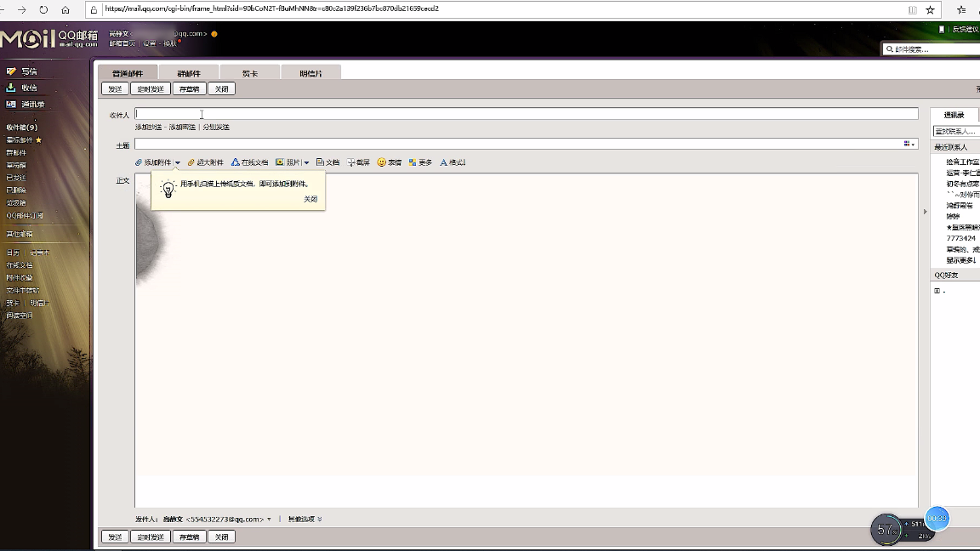Viewport: 980px width, 551px height.
Task: Click the top 定时发送 scheduled send button
Action: point(151,88)
